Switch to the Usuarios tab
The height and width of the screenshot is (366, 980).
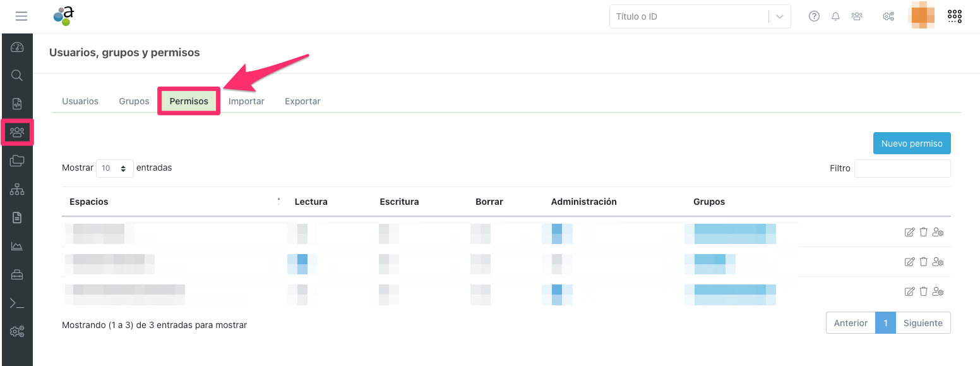(x=80, y=101)
